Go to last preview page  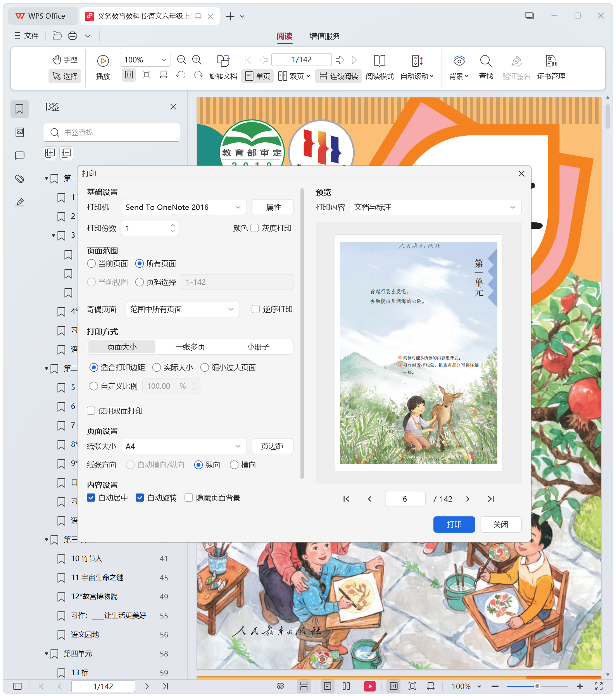click(491, 499)
